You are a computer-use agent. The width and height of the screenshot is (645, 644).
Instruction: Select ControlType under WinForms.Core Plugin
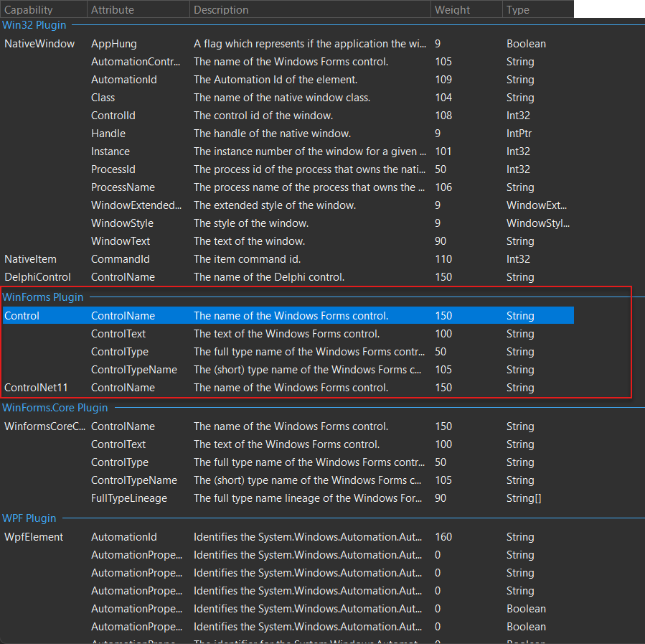click(x=120, y=462)
